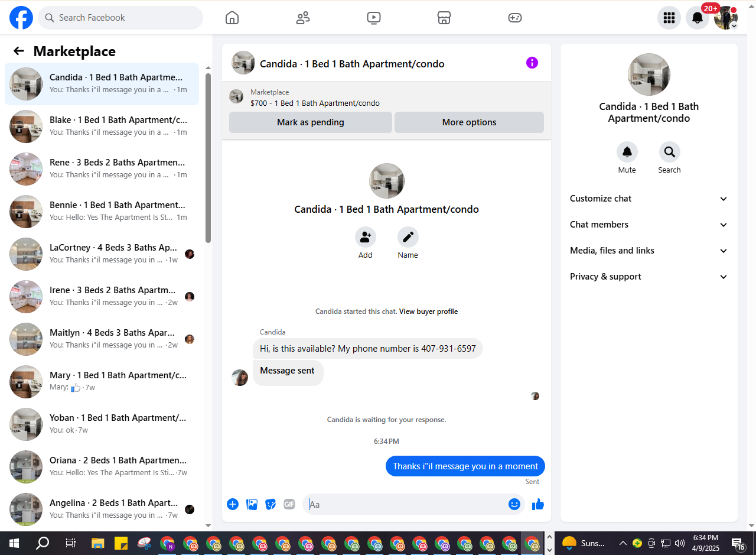
Task: Click the Mark as pending button
Action: click(x=311, y=122)
